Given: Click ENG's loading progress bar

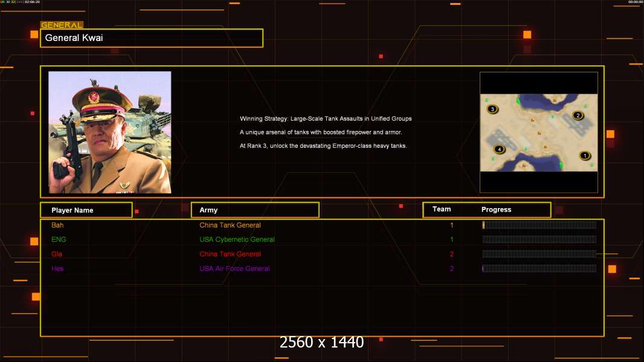Looking at the screenshot, I should pyautogui.click(x=539, y=240).
